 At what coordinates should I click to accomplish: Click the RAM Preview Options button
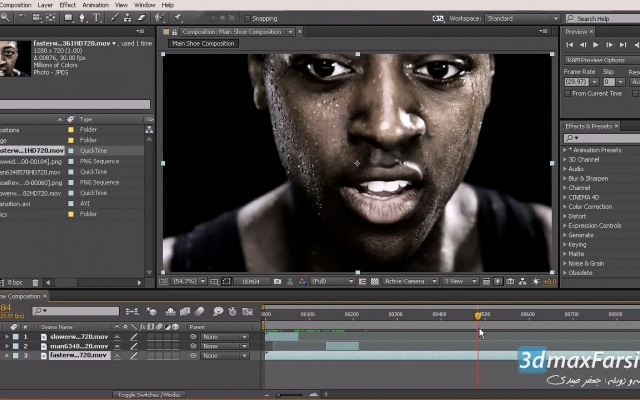pos(602,60)
